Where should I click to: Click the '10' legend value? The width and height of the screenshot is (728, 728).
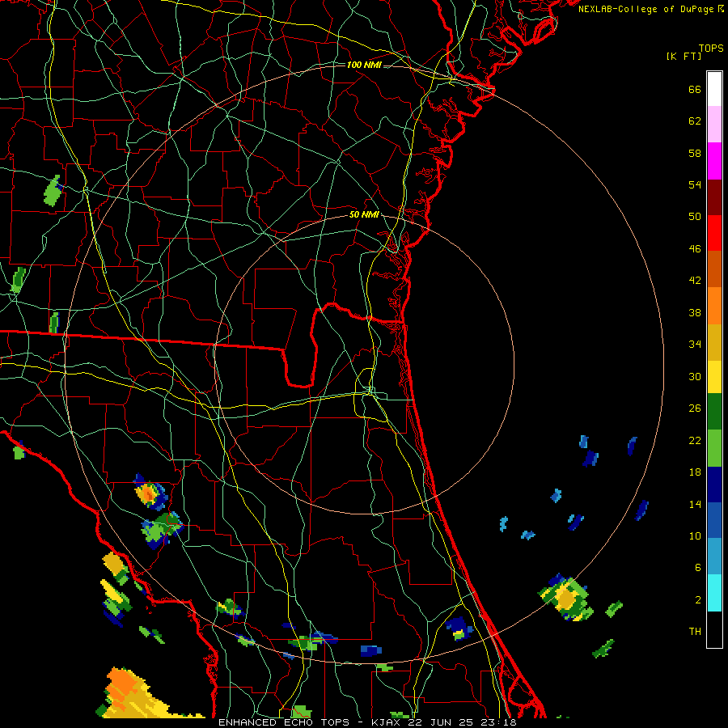coord(695,536)
